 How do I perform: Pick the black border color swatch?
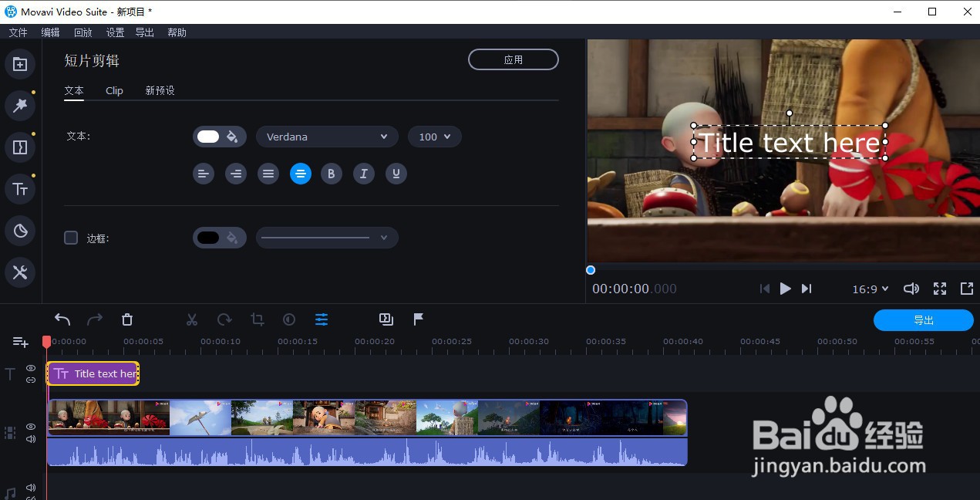[208, 238]
